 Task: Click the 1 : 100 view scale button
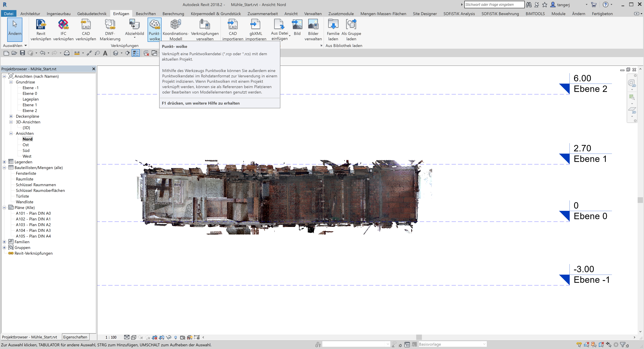click(111, 337)
